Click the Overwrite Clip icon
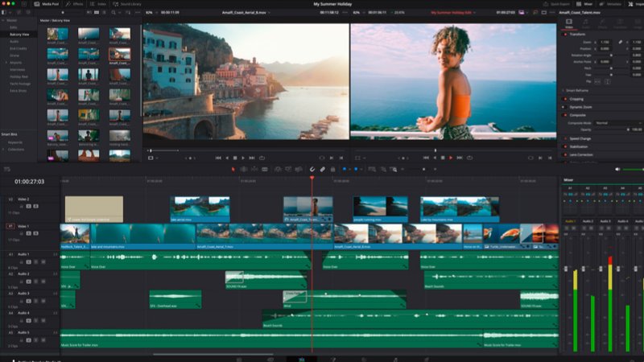Image resolution: width=644 pixels, height=362 pixels. pos(288,169)
